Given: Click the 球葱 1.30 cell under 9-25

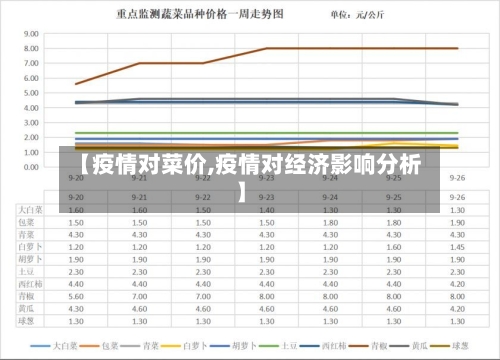Looking at the screenshot, I should [394, 321].
